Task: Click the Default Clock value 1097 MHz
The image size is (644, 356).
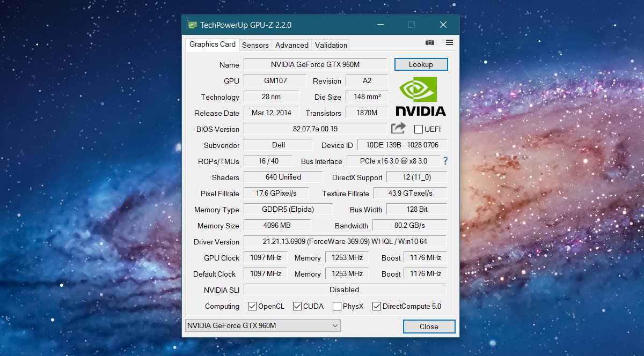Action: (x=266, y=273)
